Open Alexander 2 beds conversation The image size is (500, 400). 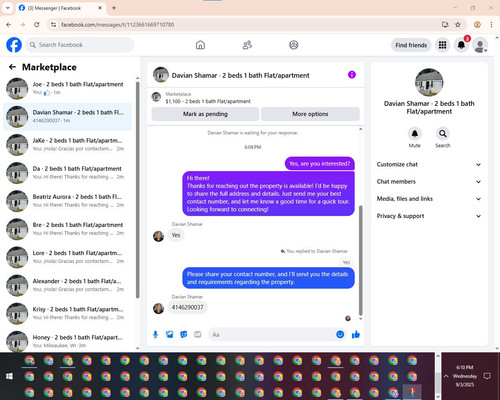coord(67,285)
